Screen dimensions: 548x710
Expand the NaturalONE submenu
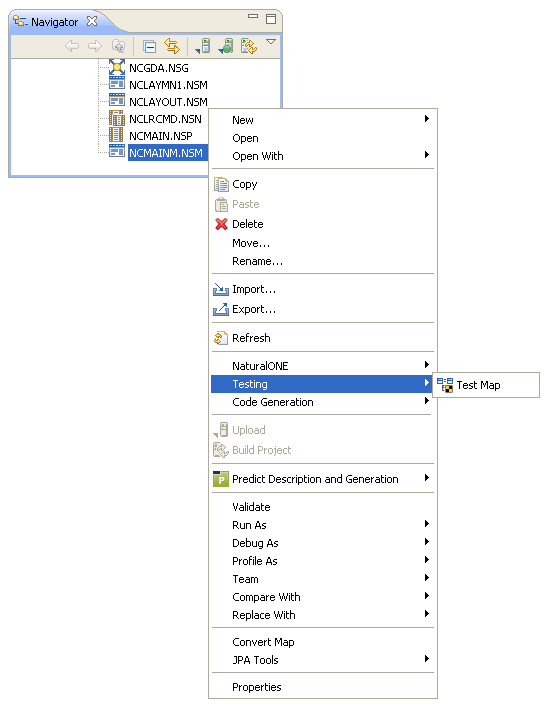click(x=322, y=366)
